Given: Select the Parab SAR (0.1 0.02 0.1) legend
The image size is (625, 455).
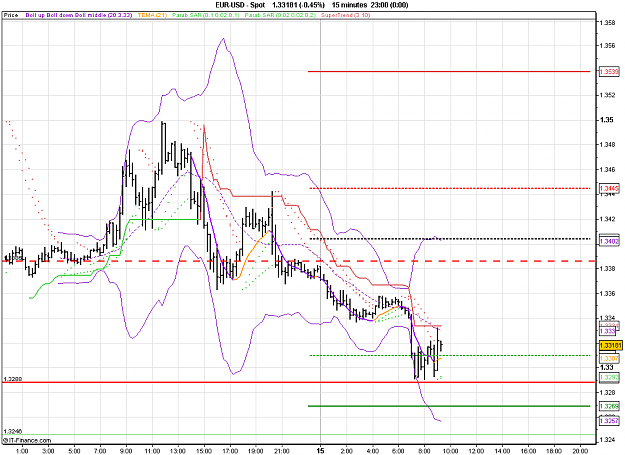Looking at the screenshot, I should 206,15.
